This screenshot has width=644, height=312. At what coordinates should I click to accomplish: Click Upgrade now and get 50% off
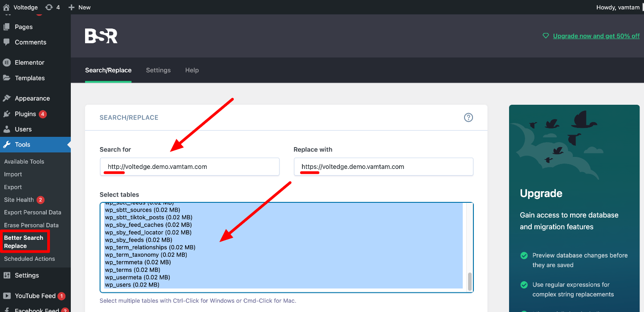pos(596,36)
